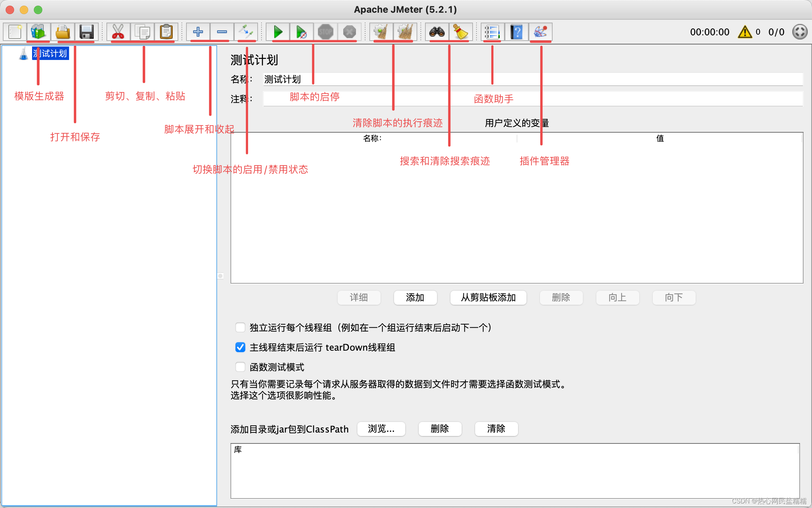This screenshot has height=508, width=812.
Task: Click the Apache JMeter (5.2.1) window title
Action: [405, 10]
